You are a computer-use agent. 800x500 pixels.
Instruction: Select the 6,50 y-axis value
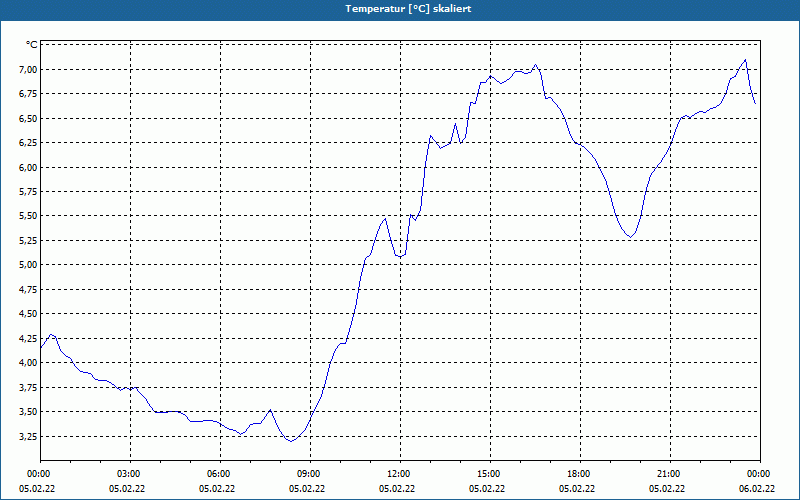click(28, 118)
